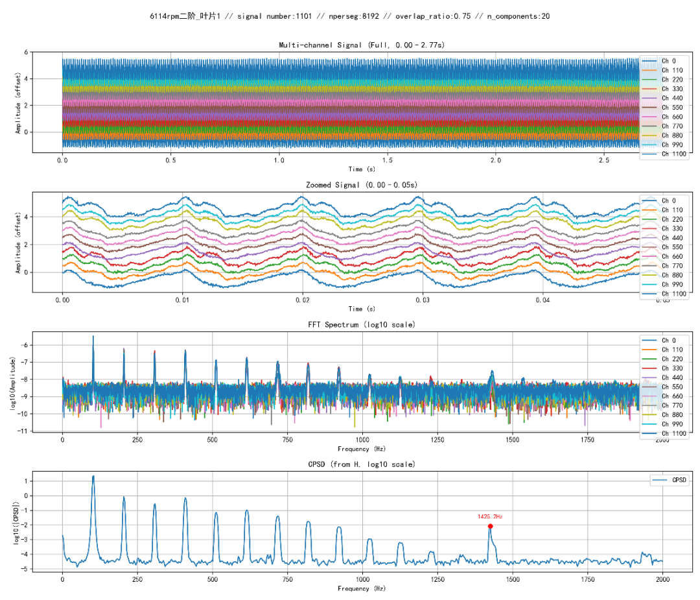The image size is (700, 600).
Task: Click the red 1425.2Hz peak marker
Action: coord(490,526)
